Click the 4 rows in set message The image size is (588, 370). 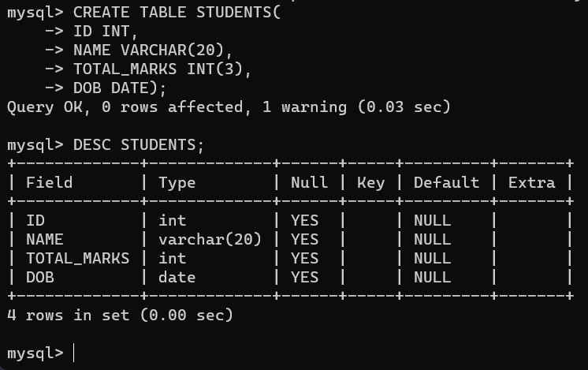(120, 315)
